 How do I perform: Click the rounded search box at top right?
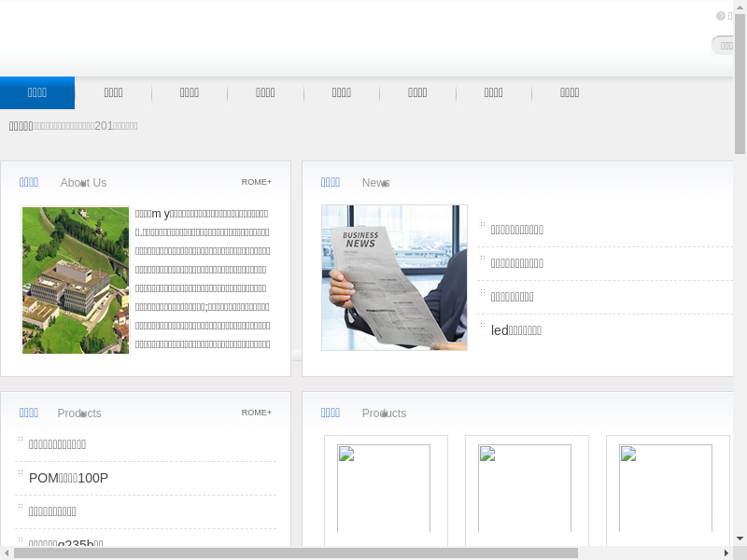coord(725,46)
